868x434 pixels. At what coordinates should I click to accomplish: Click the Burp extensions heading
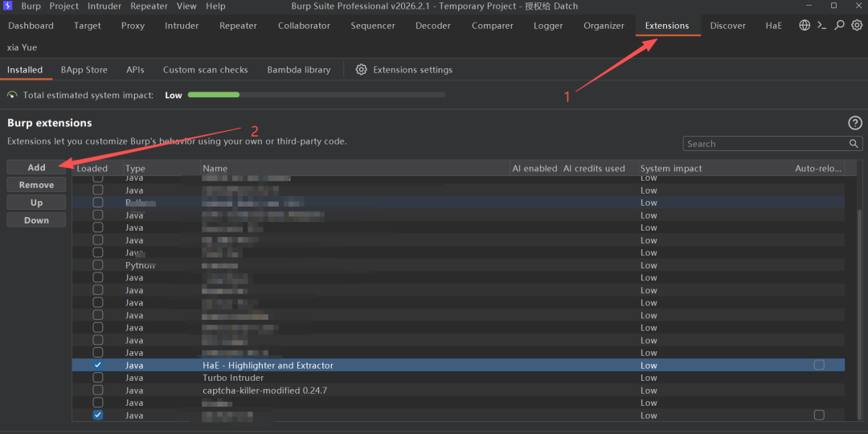point(50,123)
